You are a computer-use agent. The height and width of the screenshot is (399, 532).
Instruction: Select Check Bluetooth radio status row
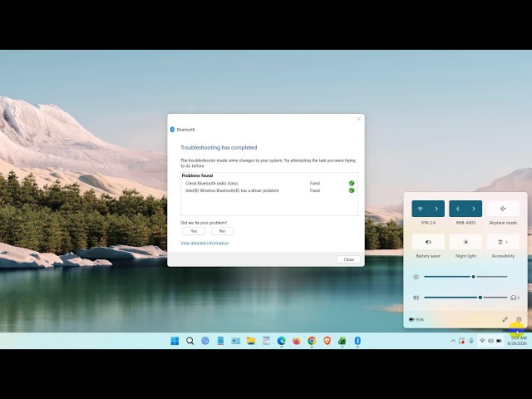tap(269, 183)
